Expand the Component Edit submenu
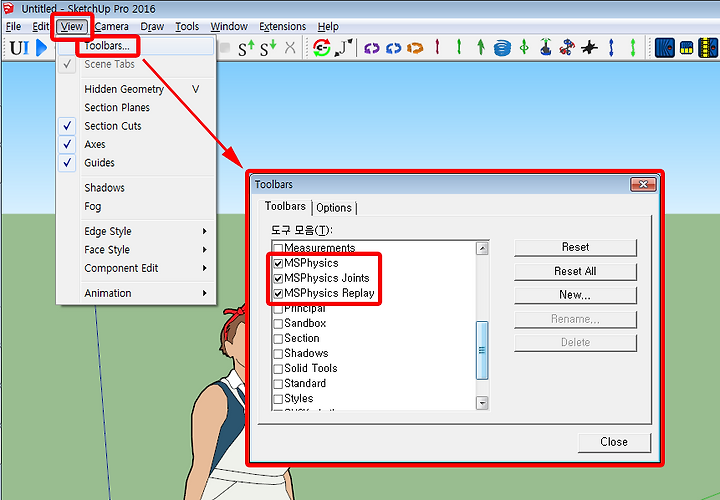This screenshot has height=500, width=720. [136, 268]
